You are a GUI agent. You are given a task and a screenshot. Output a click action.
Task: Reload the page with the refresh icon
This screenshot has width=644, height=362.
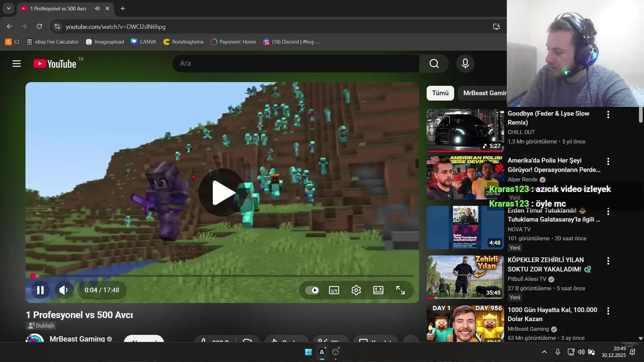point(39,26)
